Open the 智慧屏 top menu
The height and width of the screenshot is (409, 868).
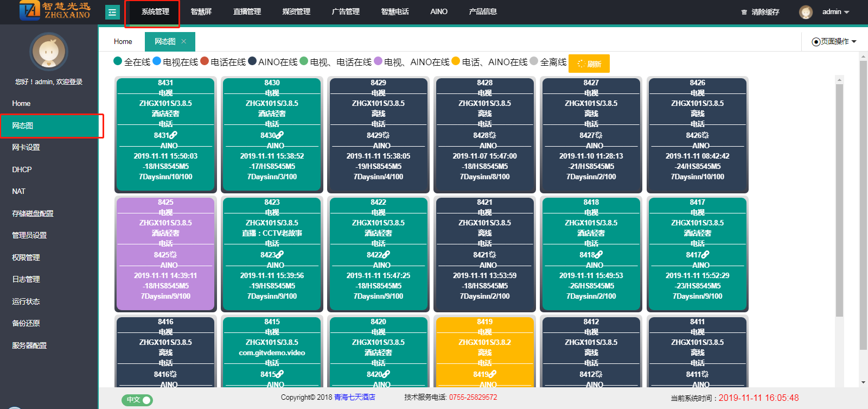(201, 12)
